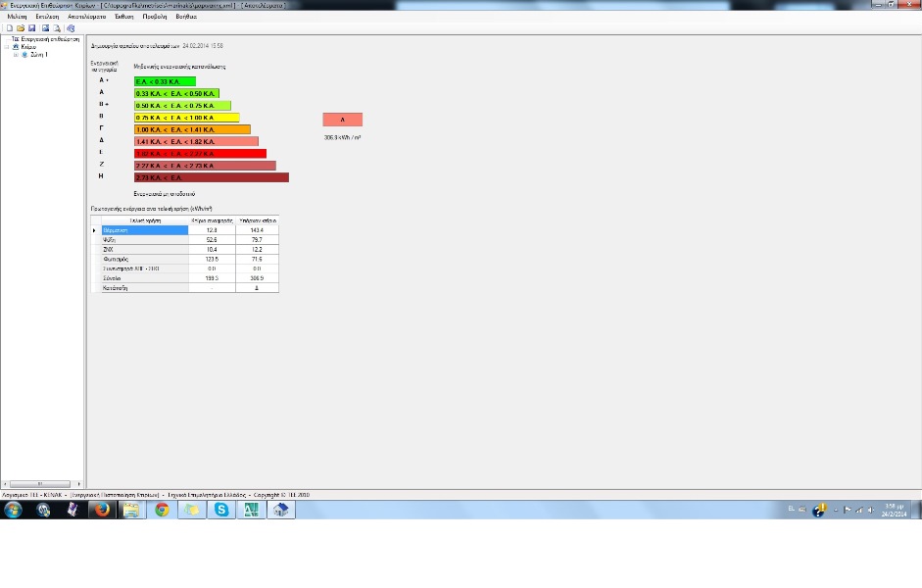Open Firefox from the taskbar

pyautogui.click(x=101, y=510)
